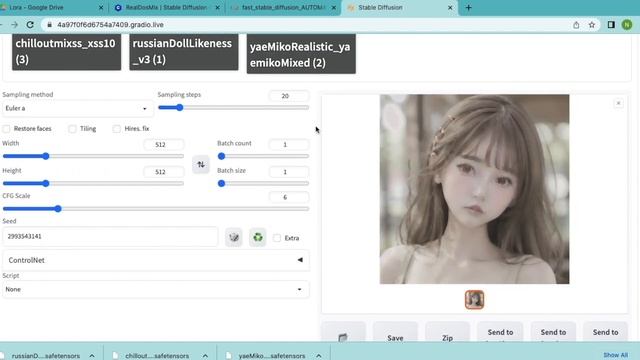The height and width of the screenshot is (360, 640).
Task: Click the Sampling steps slider
Action: click(233, 108)
